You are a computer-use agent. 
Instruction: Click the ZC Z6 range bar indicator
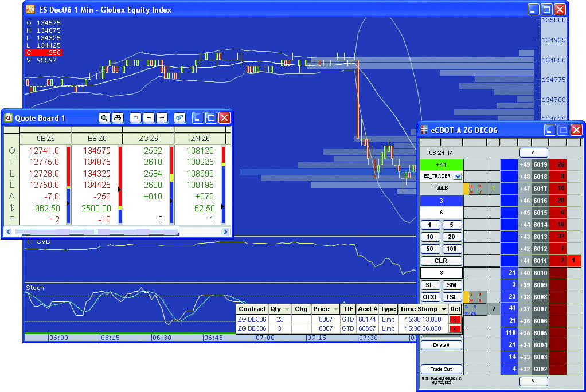coord(171,185)
